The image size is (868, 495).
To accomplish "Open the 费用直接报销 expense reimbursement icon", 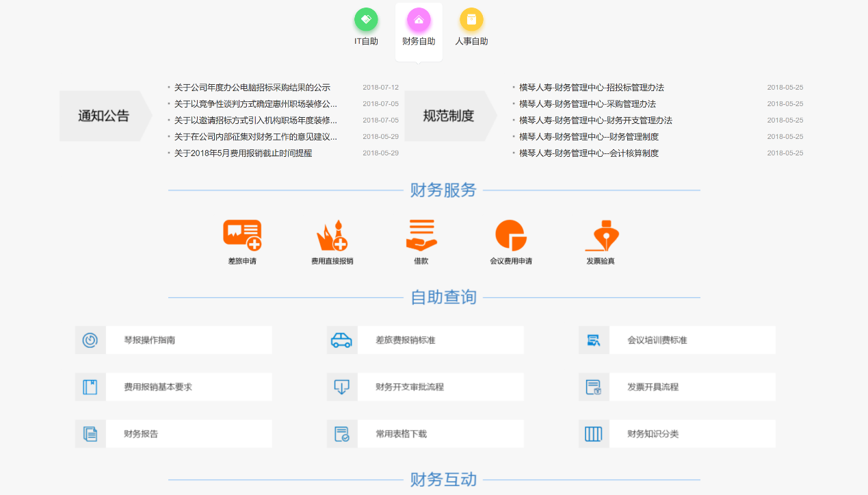I will [332, 236].
